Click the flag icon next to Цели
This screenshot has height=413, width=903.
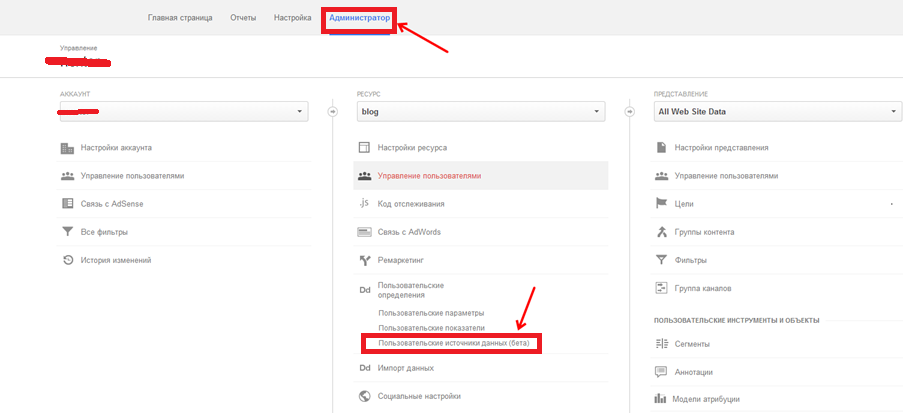pos(661,204)
